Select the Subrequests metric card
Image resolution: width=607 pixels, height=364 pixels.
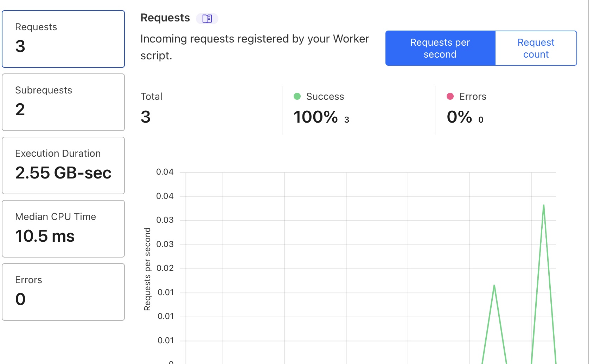[63, 102]
